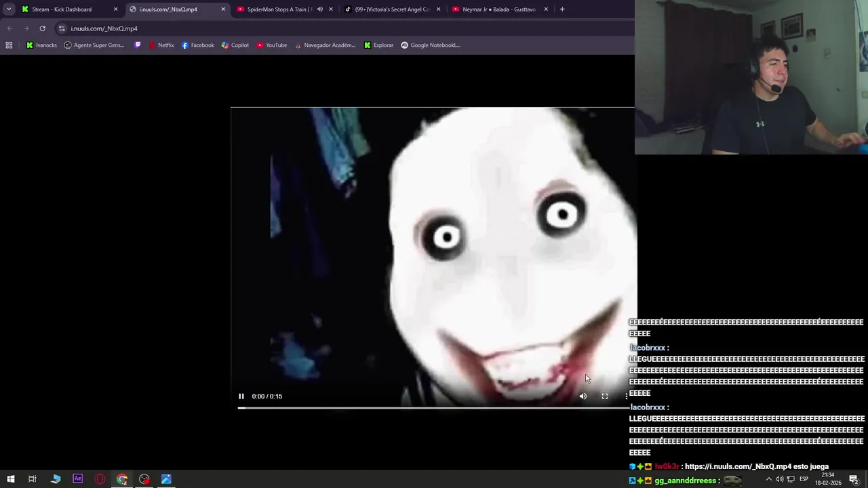Image resolution: width=868 pixels, height=488 pixels.
Task: Open the Windows notification center
Action: click(854, 479)
